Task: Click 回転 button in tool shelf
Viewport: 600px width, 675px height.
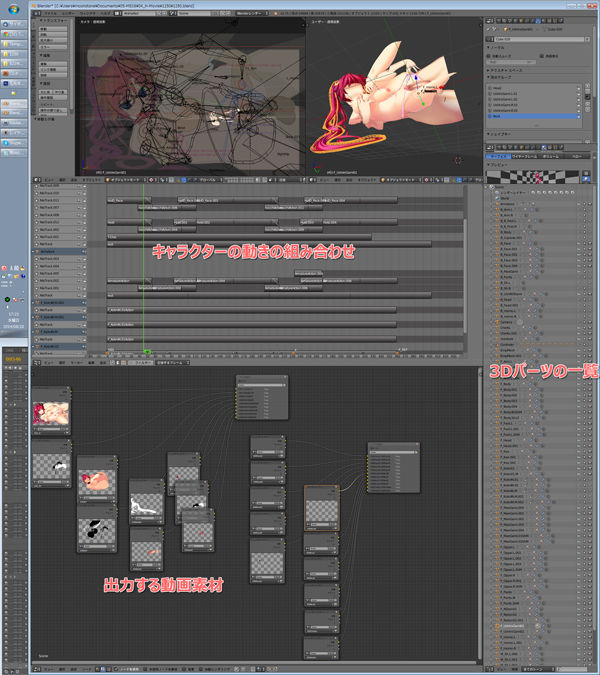Action: 53,34
